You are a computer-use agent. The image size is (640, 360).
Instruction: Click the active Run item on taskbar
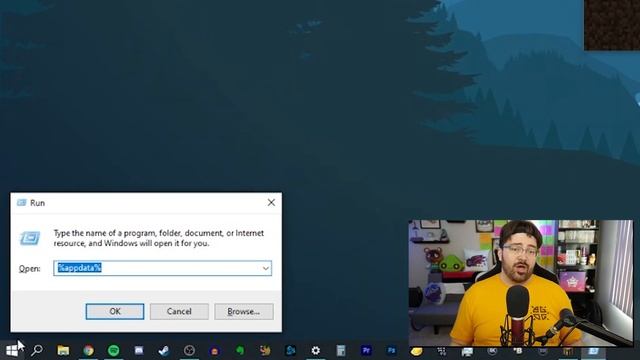[593, 352]
